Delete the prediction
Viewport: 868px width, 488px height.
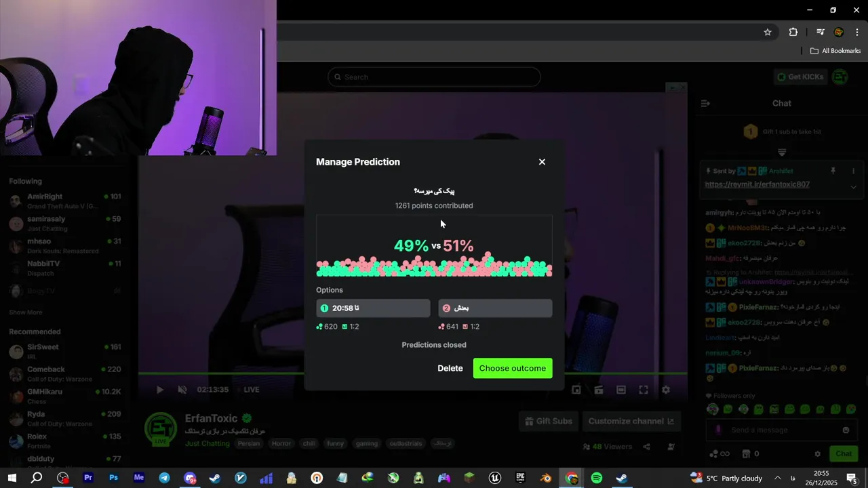pos(450,368)
